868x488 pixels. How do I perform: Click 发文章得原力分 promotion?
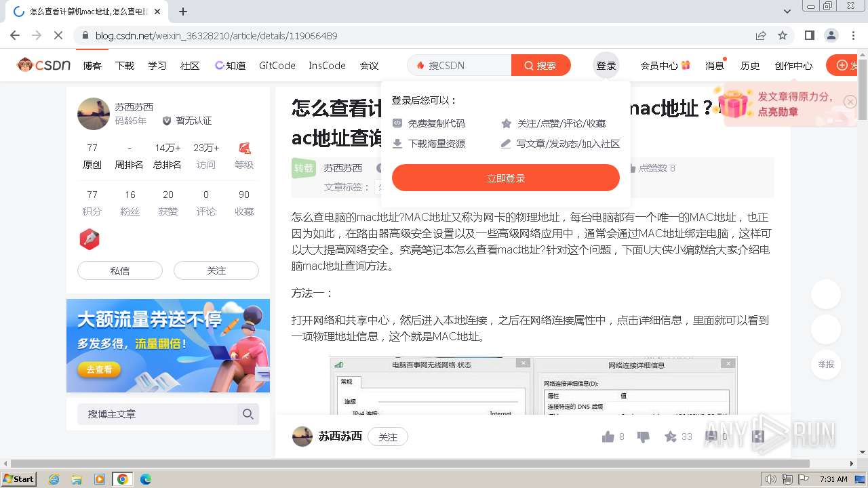coord(785,104)
